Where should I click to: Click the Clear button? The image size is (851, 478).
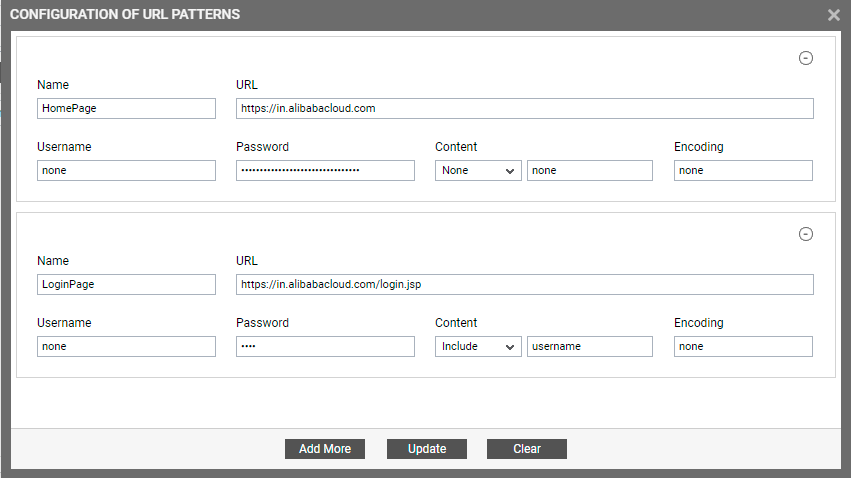[526, 449]
